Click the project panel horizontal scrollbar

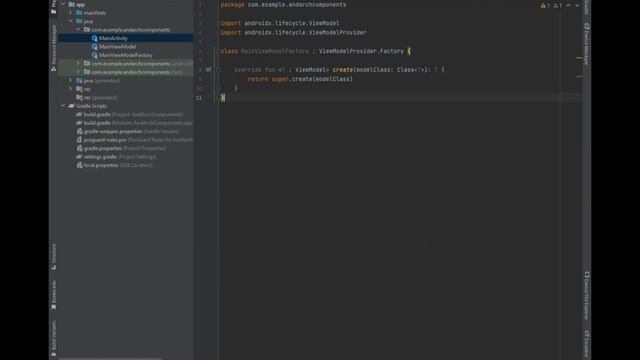click(110, 359)
